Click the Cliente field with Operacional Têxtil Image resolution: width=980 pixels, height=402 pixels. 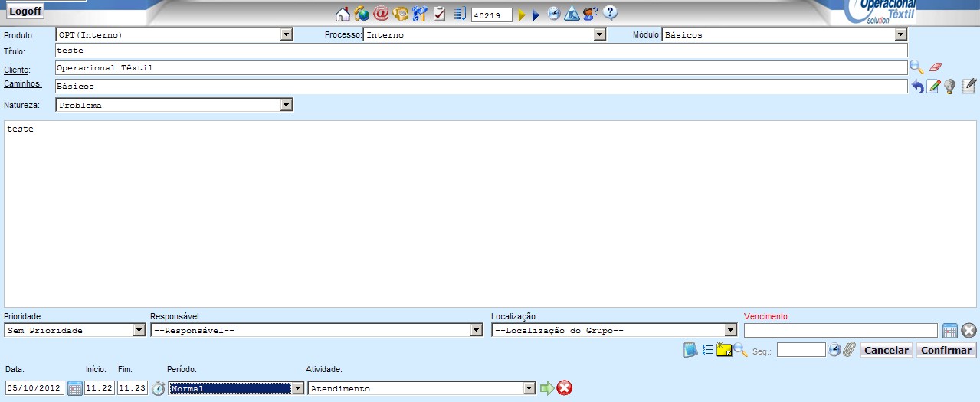click(481, 67)
